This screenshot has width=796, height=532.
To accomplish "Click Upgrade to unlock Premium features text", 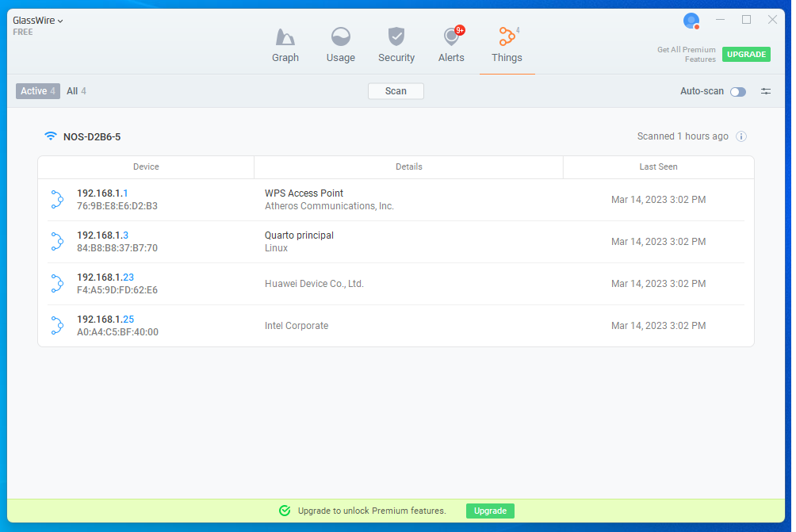I will coord(372,511).
